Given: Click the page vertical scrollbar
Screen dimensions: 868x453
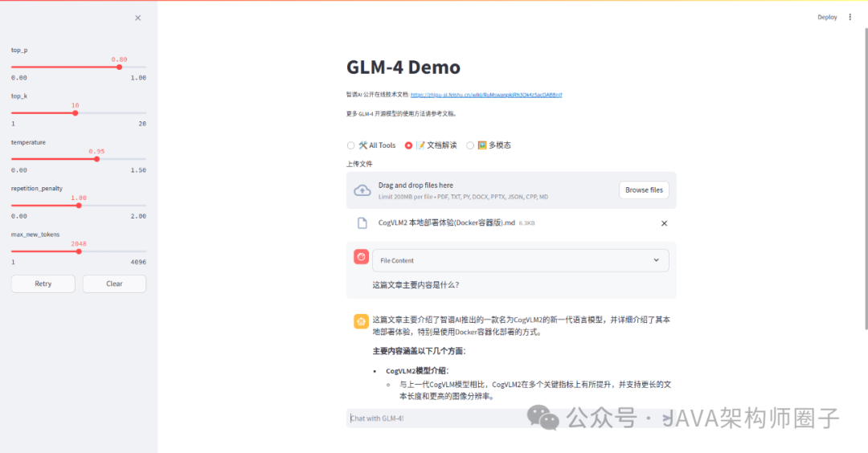Looking at the screenshot, I should 866,178.
